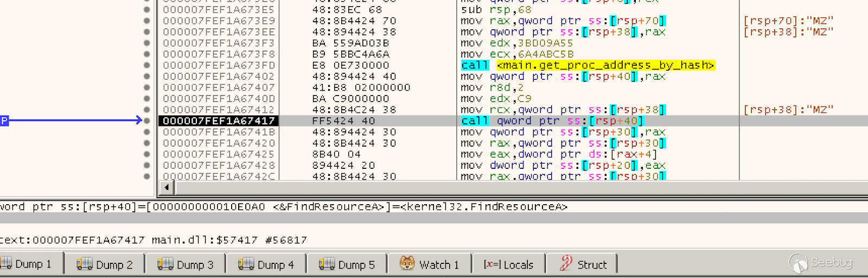This screenshot has height=278, width=868.
Task: Click the Dump 5 tab icon
Action: [326, 264]
